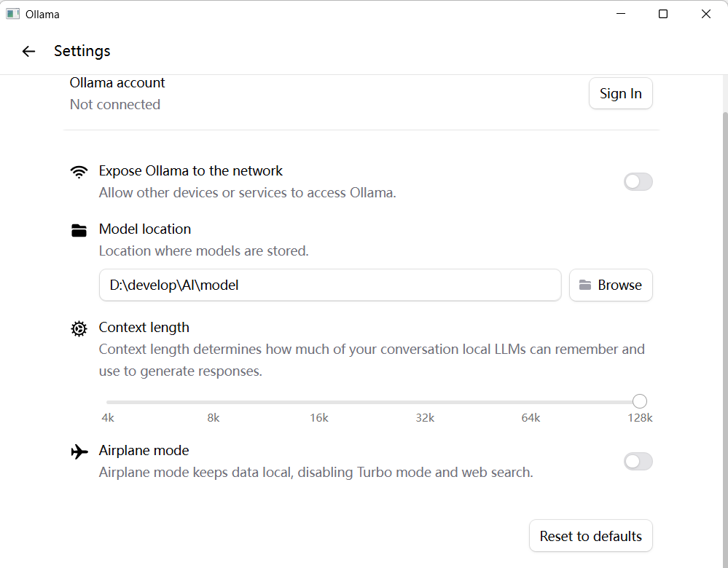Go back using the arrow beside Settings

(29, 51)
